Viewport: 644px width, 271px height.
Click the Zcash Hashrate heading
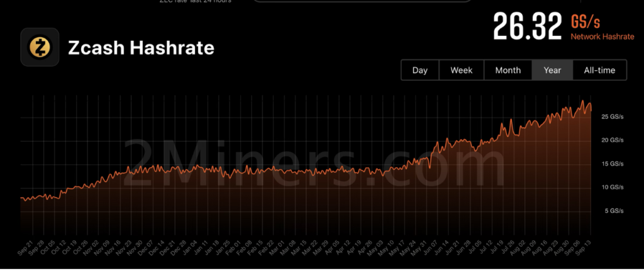pyautogui.click(x=141, y=48)
